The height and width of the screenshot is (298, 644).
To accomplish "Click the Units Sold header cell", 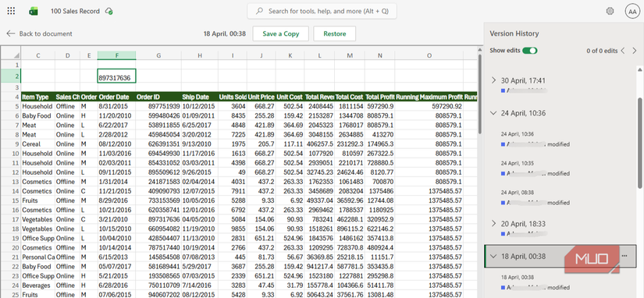I will coord(233,98).
